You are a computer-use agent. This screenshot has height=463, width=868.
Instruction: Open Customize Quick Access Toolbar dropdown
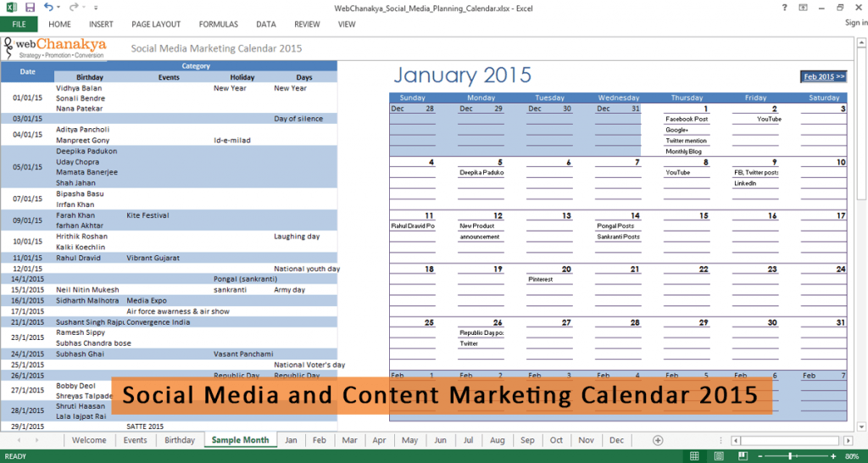point(96,8)
